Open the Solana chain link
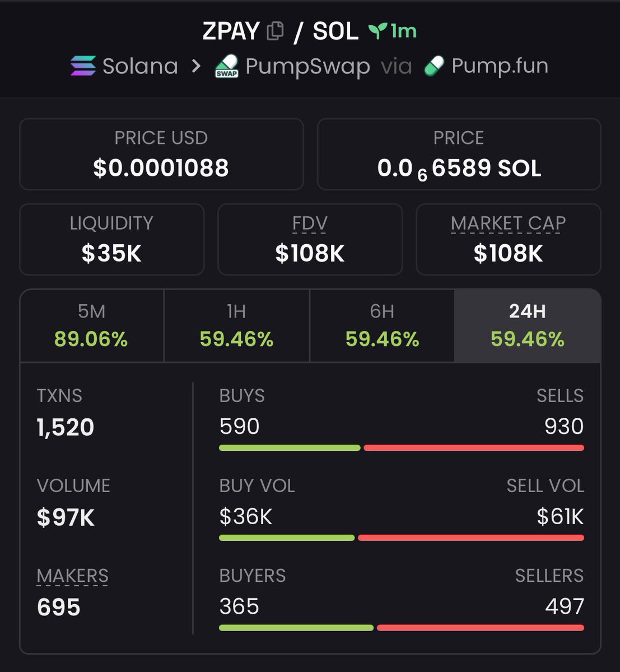This screenshot has width=620, height=672. pyautogui.click(x=140, y=66)
